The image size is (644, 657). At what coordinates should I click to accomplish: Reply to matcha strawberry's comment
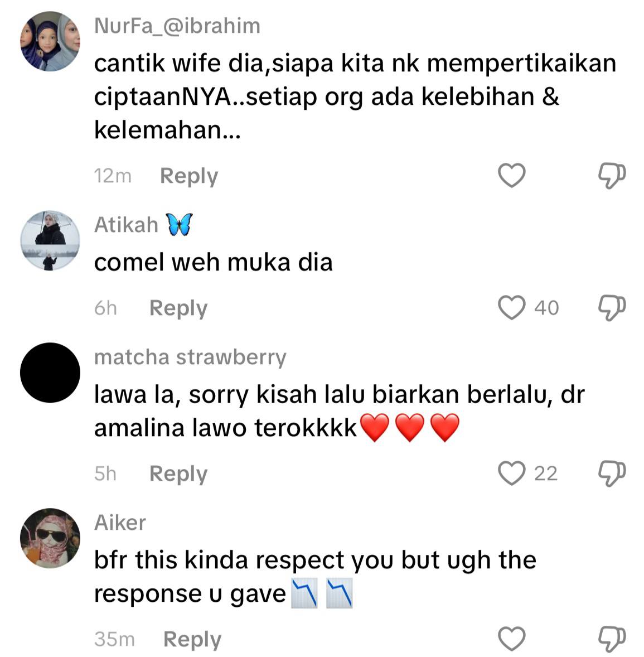(x=178, y=474)
